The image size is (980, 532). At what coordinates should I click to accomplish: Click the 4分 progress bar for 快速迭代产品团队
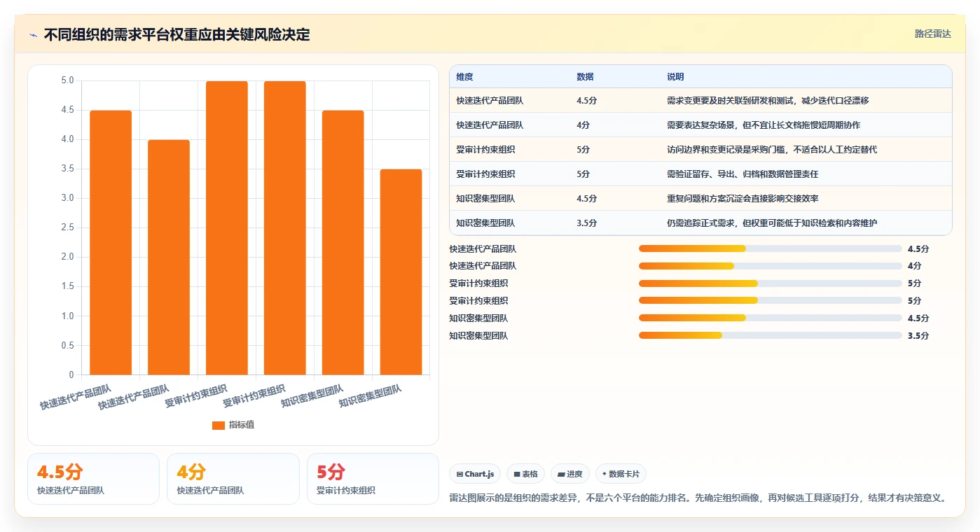click(x=771, y=266)
